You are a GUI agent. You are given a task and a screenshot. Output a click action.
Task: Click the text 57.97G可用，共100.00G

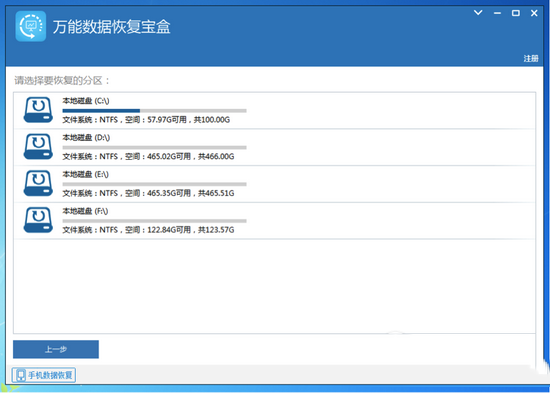pyautogui.click(x=189, y=120)
